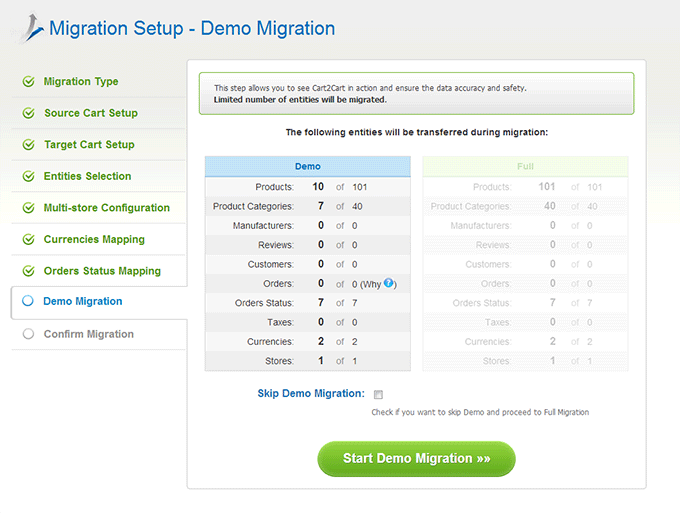Click '(Why' text next to Orders

tap(371, 284)
